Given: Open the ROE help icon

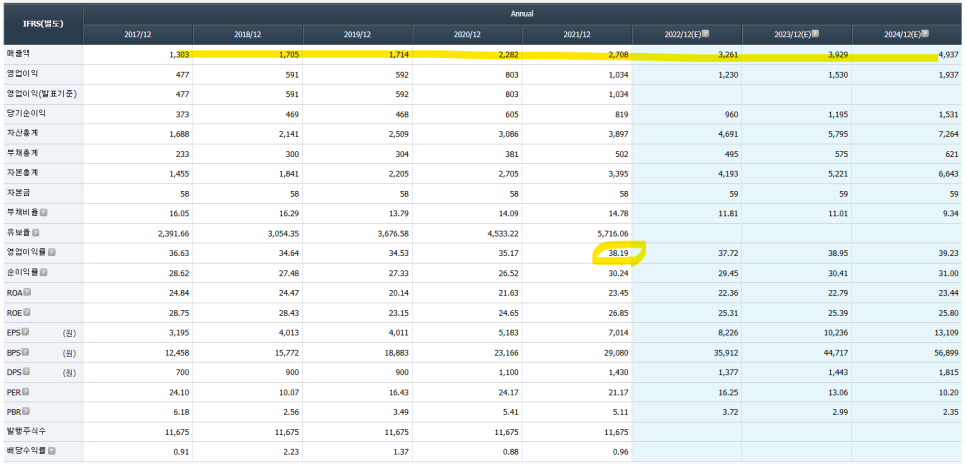Looking at the screenshot, I should pos(26,312).
